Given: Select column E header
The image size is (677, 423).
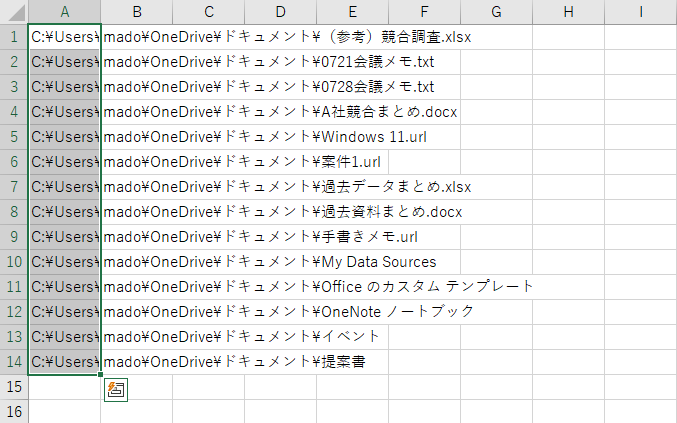Looking at the screenshot, I should (x=353, y=12).
